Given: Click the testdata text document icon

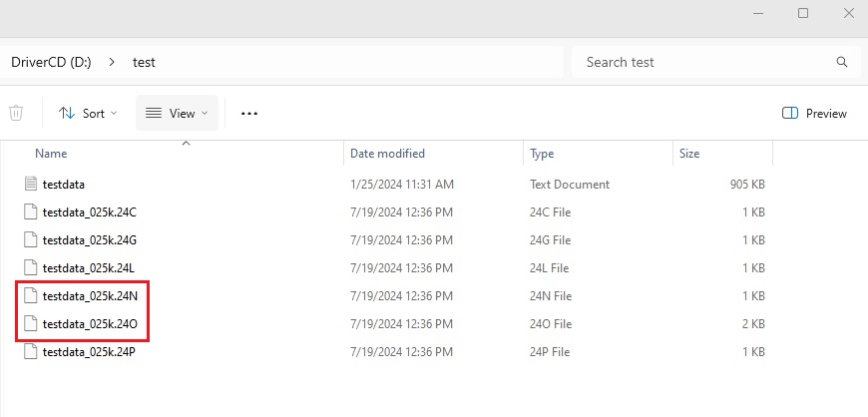Looking at the screenshot, I should point(30,185).
